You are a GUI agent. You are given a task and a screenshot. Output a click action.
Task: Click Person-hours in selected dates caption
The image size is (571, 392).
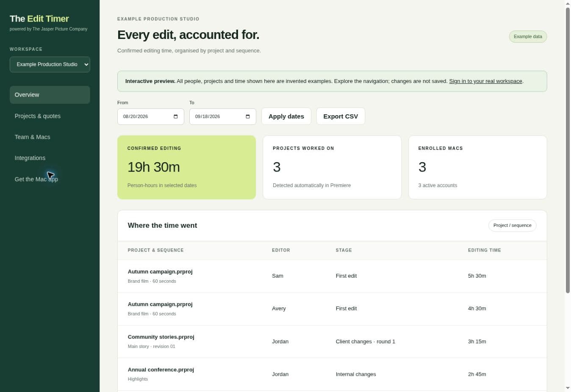(162, 185)
